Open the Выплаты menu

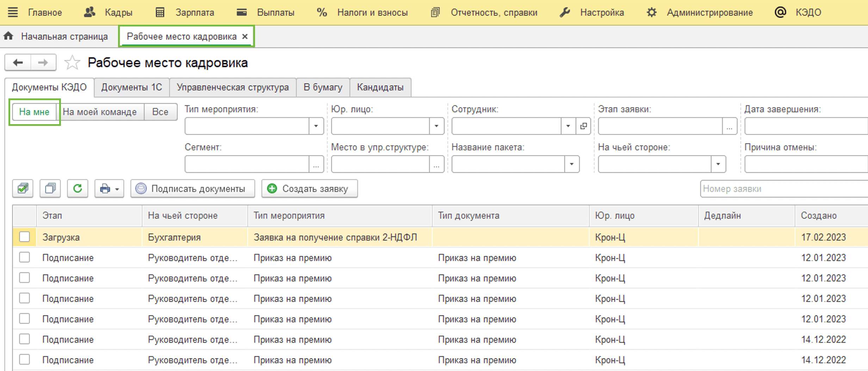pos(275,12)
